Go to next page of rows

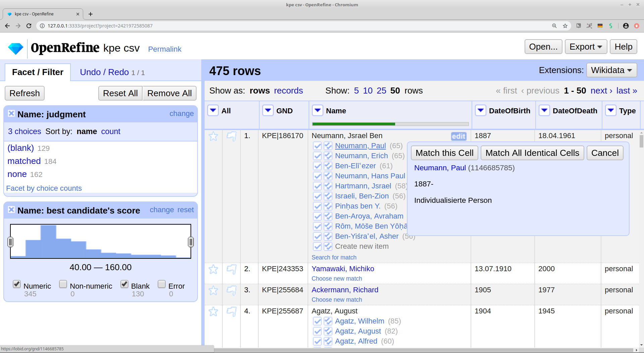601,91
